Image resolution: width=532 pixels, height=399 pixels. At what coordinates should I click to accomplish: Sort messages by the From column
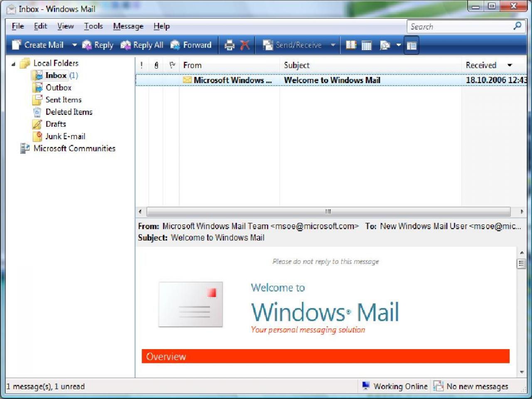coord(230,65)
